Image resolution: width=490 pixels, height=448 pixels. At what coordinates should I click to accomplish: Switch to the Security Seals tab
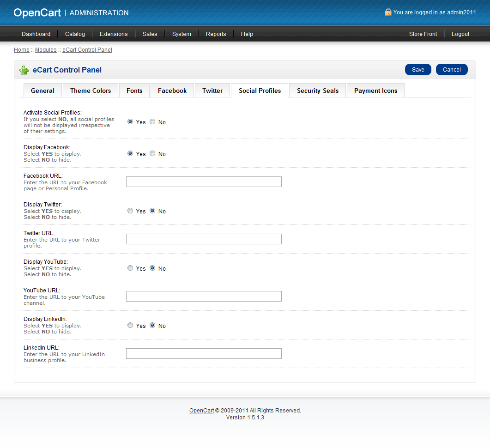point(317,91)
